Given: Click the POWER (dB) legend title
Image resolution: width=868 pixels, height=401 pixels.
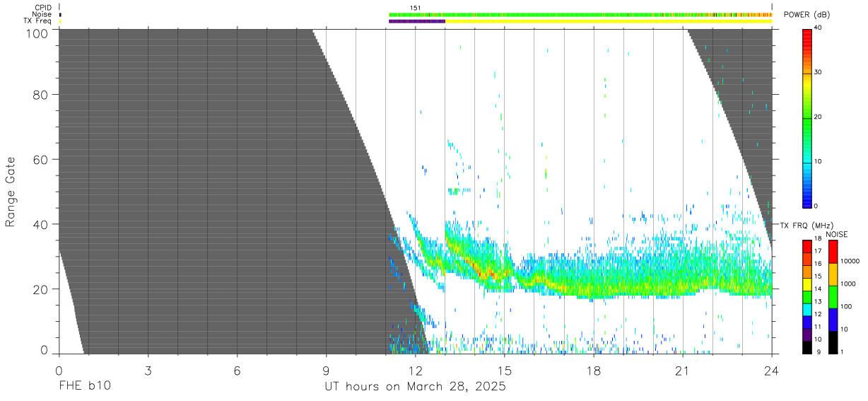Looking at the screenshot, I should pos(807,14).
